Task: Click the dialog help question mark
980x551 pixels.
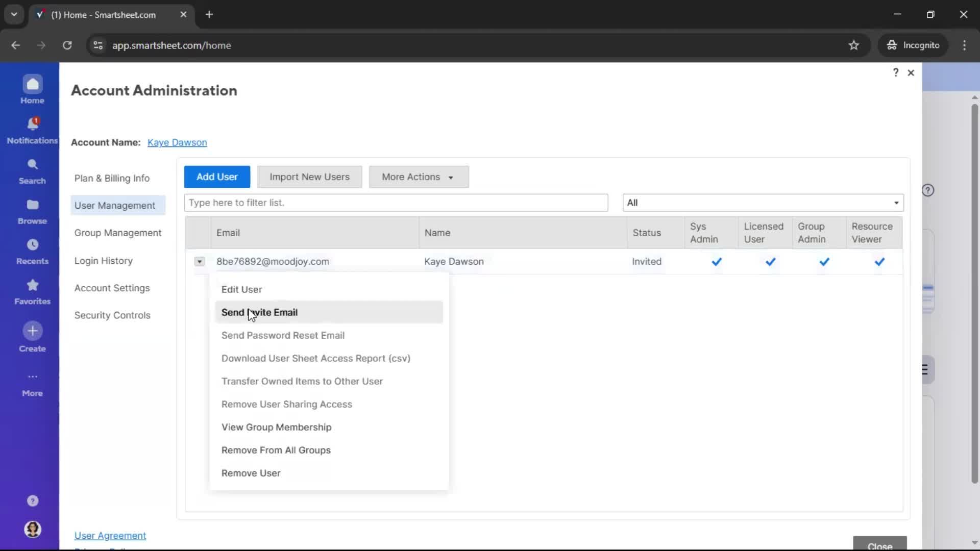Action: pos(895,72)
